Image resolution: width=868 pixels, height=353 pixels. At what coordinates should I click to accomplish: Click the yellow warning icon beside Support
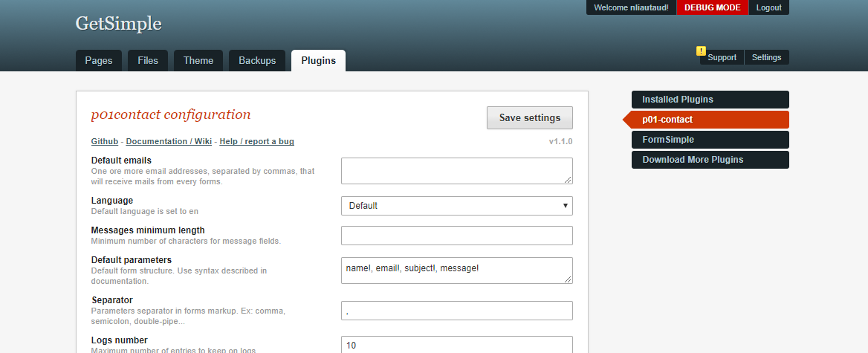[701, 51]
